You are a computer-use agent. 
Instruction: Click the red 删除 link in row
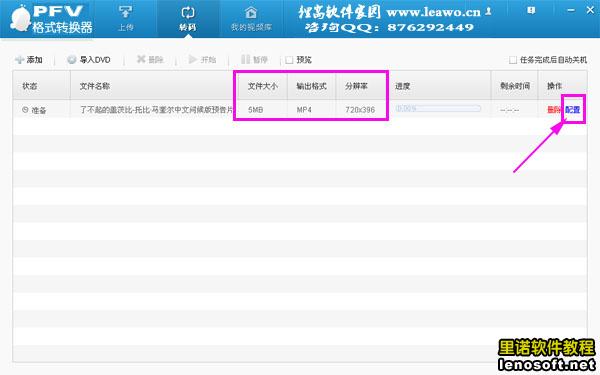[554, 110]
